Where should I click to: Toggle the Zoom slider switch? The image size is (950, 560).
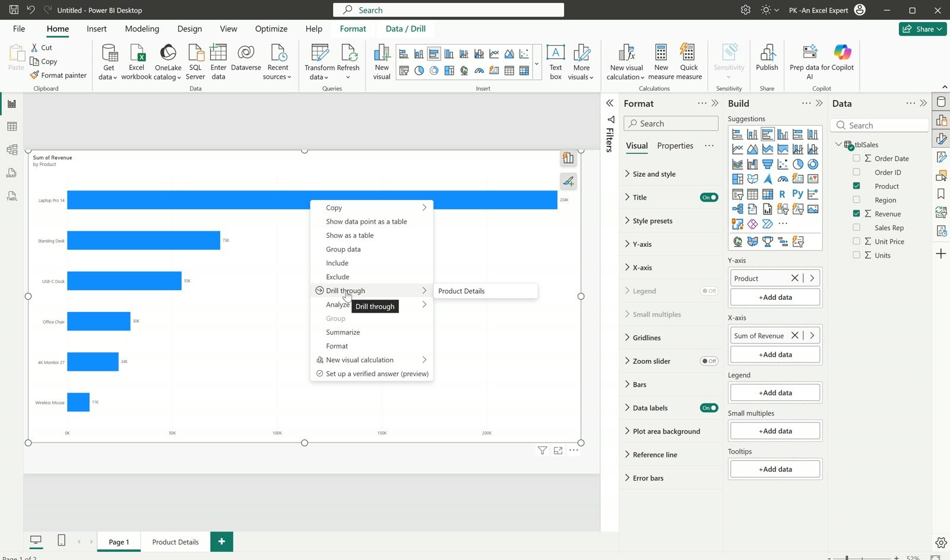[709, 361]
